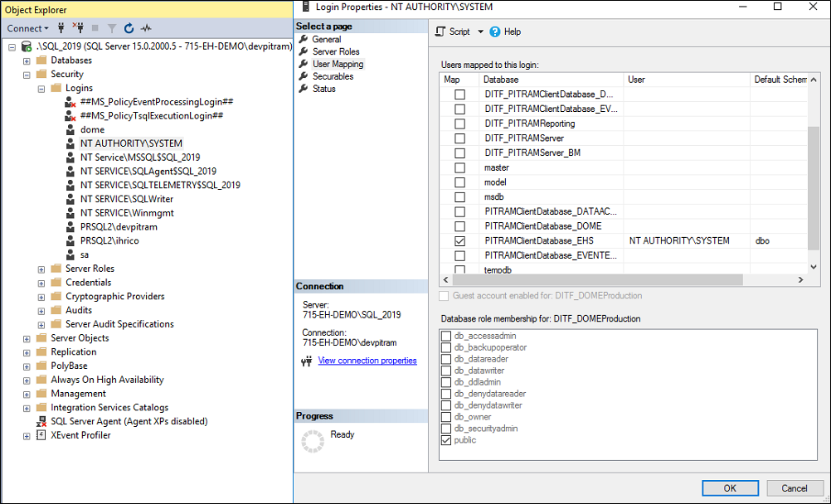Check the Map box for DITF_PITRAMReporting
Screen dimensions: 831x504
(460, 124)
